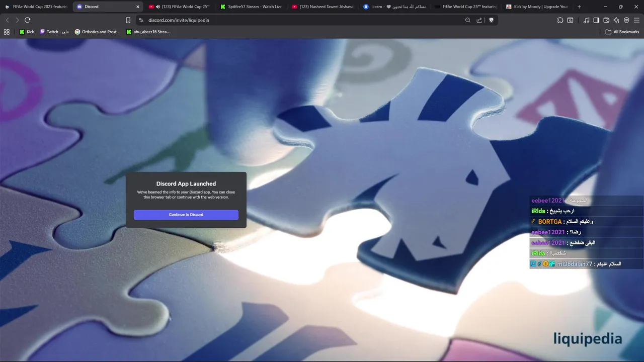Screen dimensions: 644x362
Task: Click username BORTGA in chat overlay
Action: pyautogui.click(x=550, y=222)
